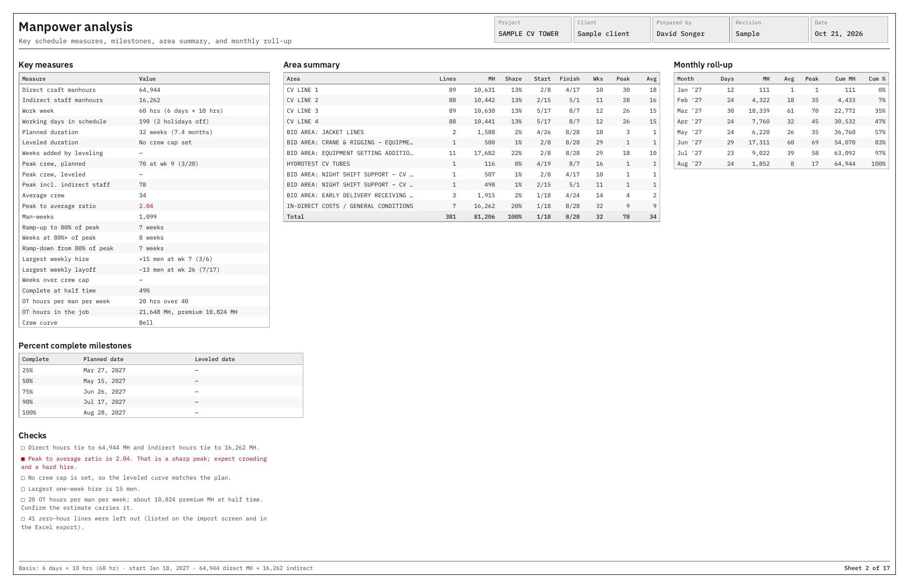Click the Jun '27 month row
The width and height of the screenshot is (909, 588).
[781, 142]
